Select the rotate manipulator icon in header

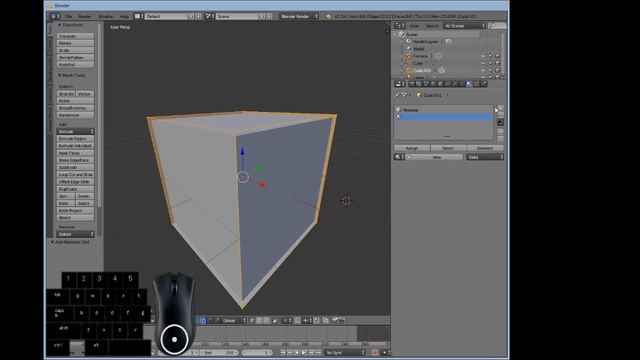coord(211,321)
